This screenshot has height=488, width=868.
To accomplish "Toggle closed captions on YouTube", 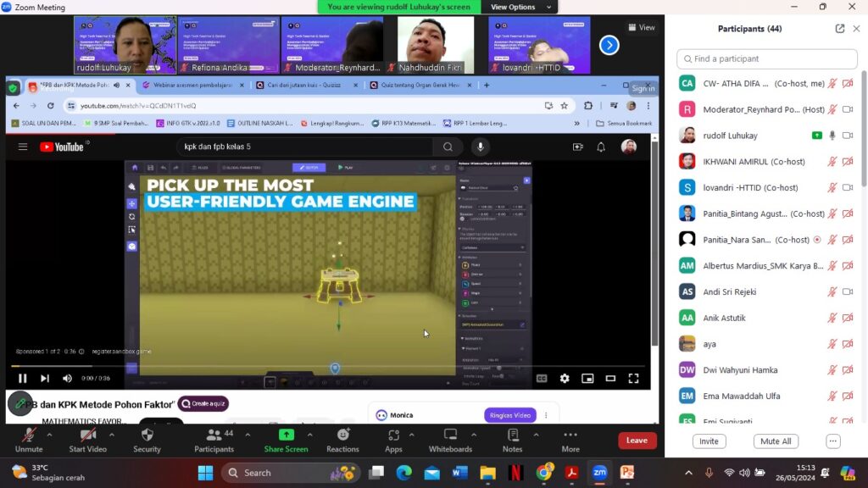I will 542,379.
